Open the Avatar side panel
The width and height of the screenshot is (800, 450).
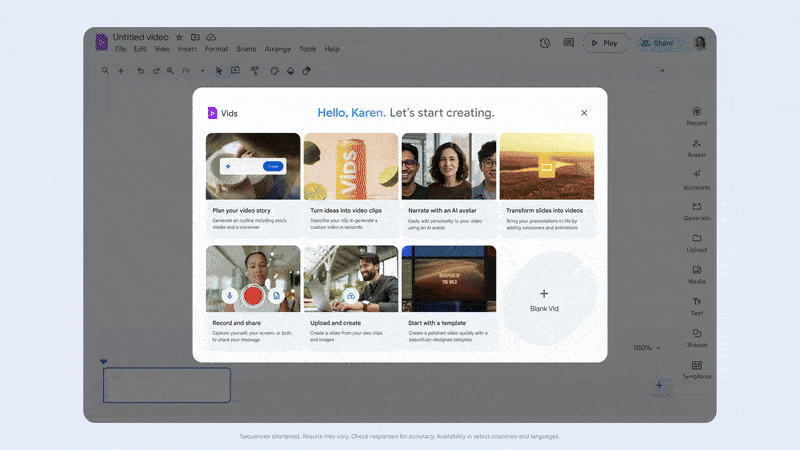[696, 148]
